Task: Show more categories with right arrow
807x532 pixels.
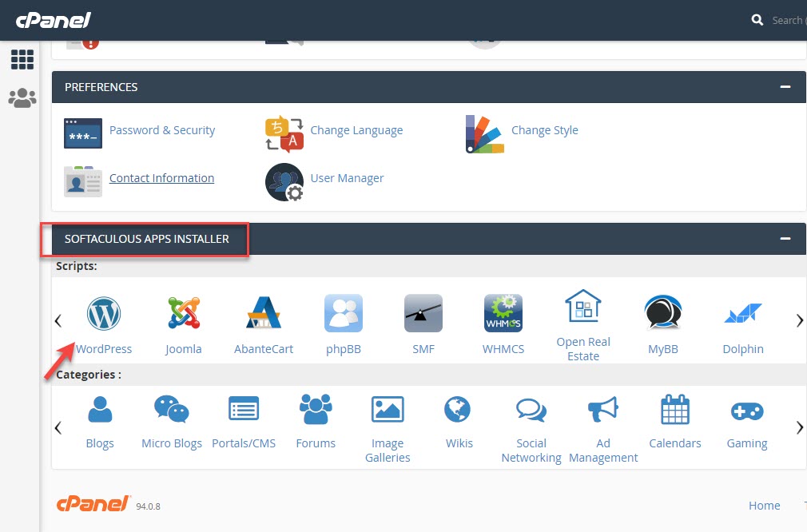Action: coord(799,427)
